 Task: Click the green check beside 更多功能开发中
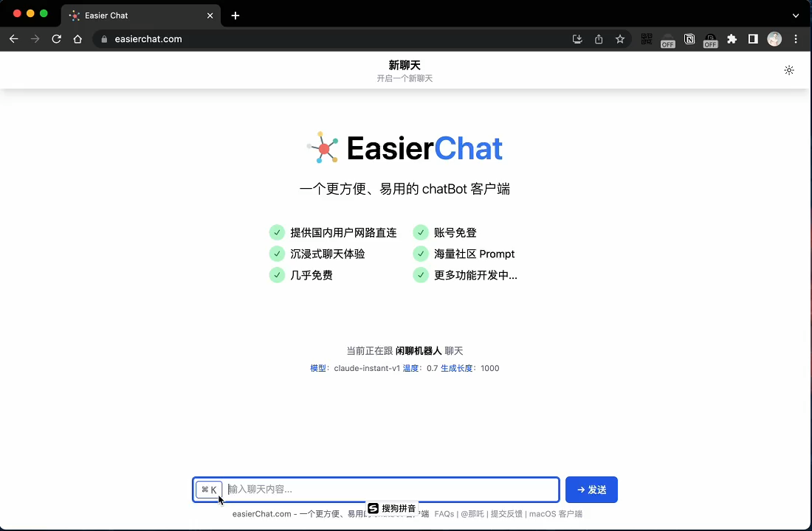coord(421,275)
